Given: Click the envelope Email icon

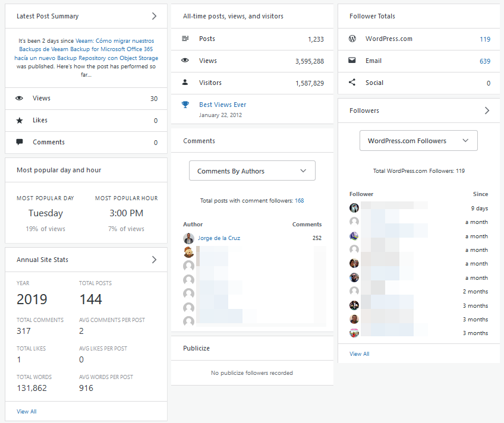Looking at the screenshot, I should point(352,60).
